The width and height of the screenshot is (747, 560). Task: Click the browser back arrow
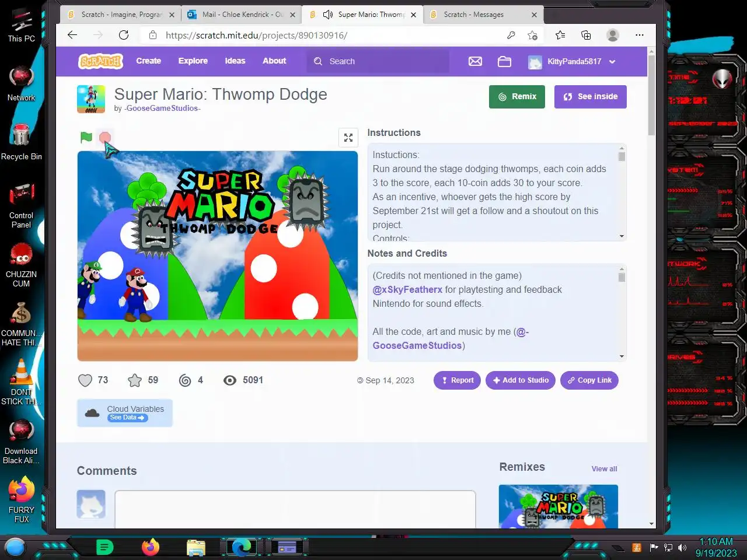(72, 35)
